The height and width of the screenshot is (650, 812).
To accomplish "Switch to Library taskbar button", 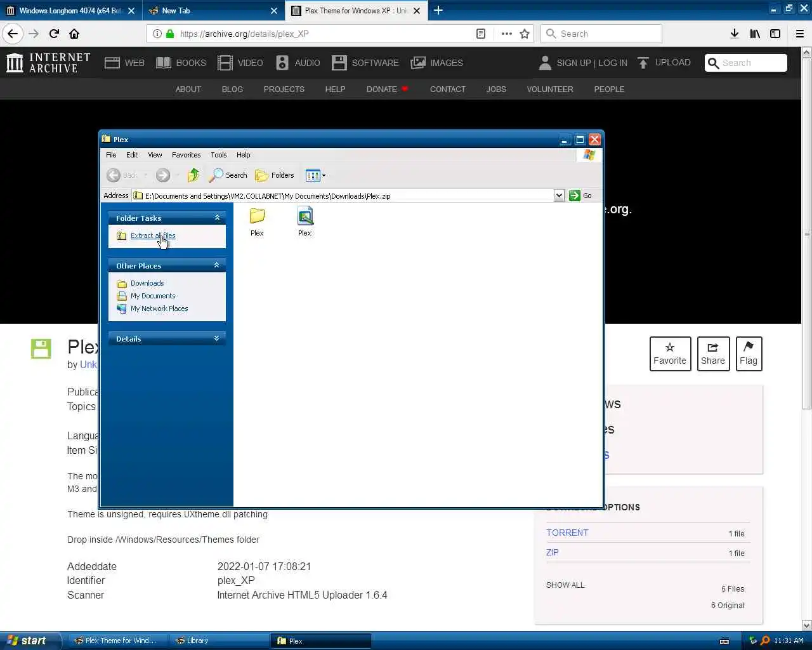I will 219,640.
